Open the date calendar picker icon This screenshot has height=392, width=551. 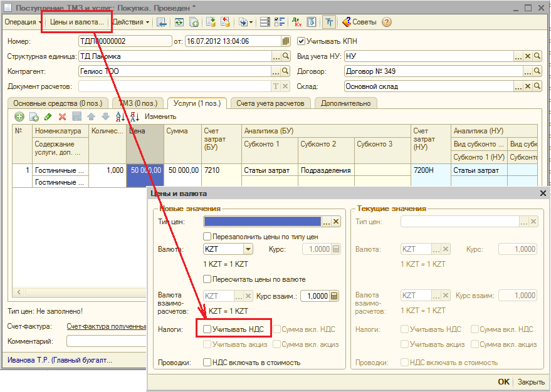tap(286, 41)
